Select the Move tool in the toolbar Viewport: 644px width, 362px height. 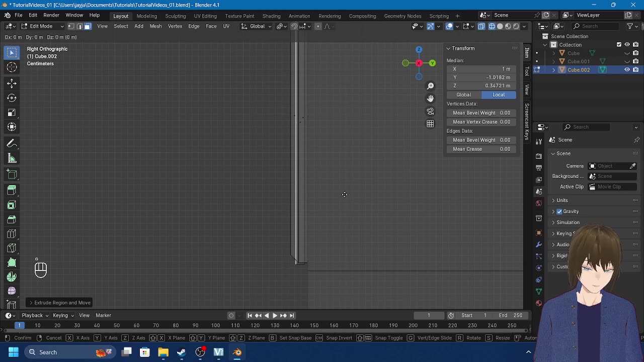tap(12, 83)
